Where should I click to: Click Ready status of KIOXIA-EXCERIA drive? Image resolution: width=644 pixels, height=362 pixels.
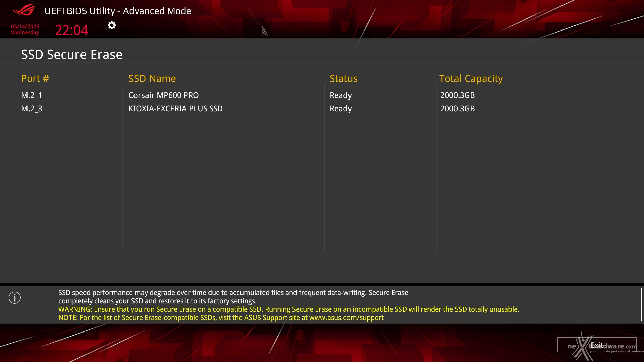[x=340, y=109]
